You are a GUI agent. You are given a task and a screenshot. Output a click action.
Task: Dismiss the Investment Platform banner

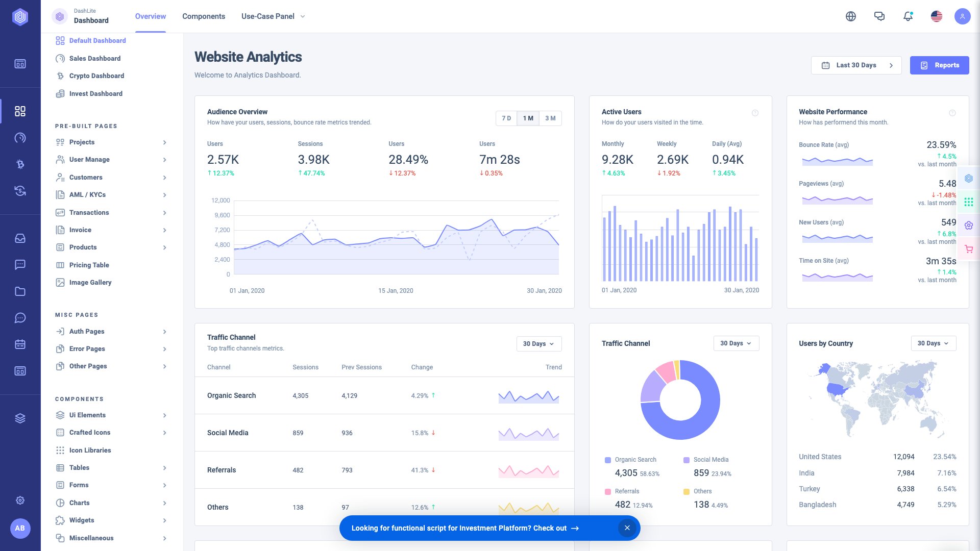coord(627,528)
